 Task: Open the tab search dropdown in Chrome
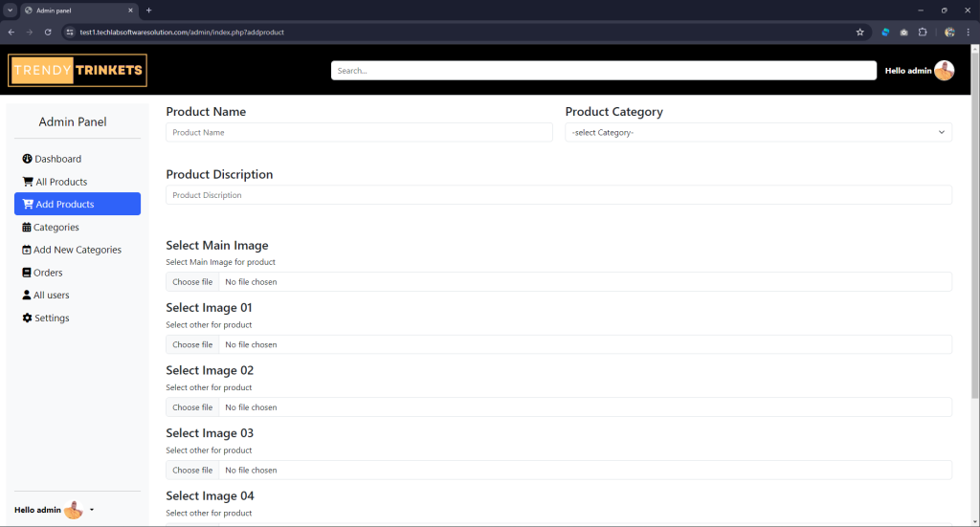pyautogui.click(x=10, y=10)
